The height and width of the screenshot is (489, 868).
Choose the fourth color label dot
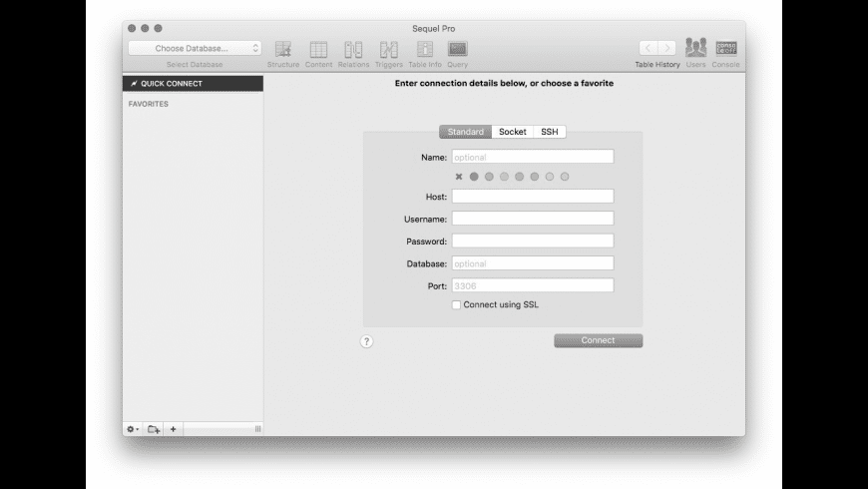[519, 177]
